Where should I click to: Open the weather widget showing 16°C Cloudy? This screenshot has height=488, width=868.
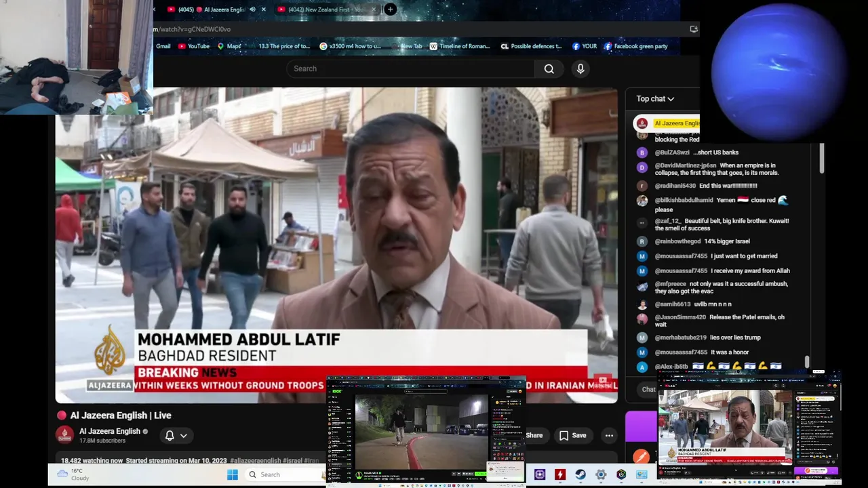point(73,474)
